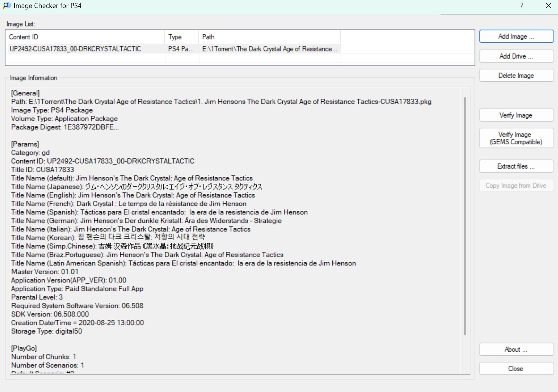Start verification with the Verify Image button

[516, 115]
